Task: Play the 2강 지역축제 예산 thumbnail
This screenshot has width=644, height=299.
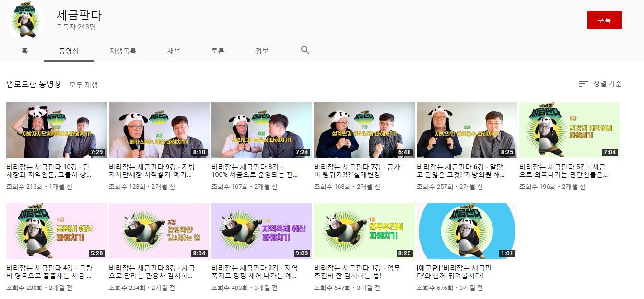Action: [x=262, y=231]
